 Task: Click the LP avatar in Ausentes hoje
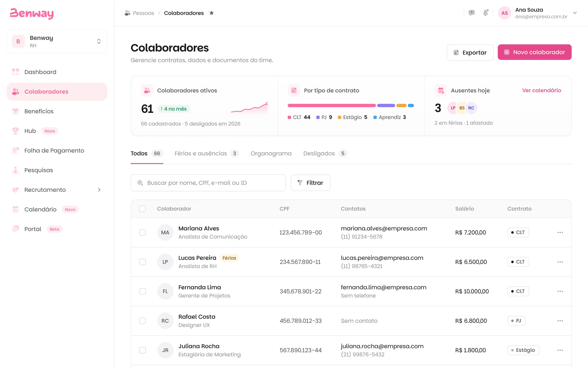[453, 108]
